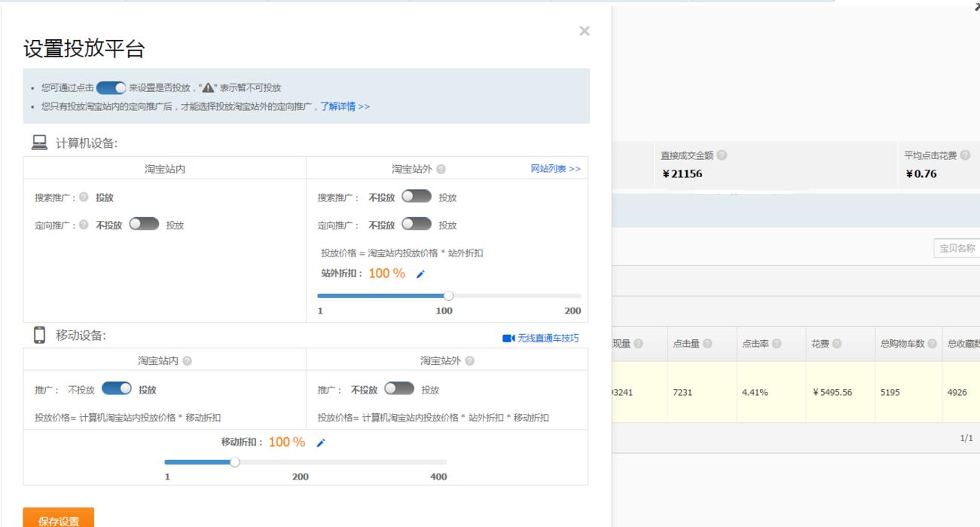Toggle computer 淘宝站内 定向推广 switch

point(145,225)
